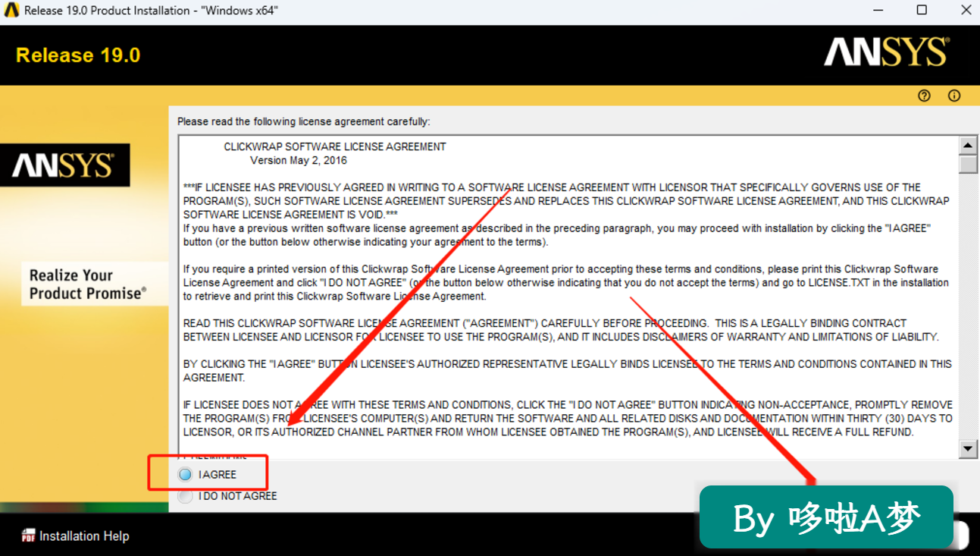Image resolution: width=980 pixels, height=556 pixels.
Task: Click the license scrollbar up arrow
Action: (968, 145)
